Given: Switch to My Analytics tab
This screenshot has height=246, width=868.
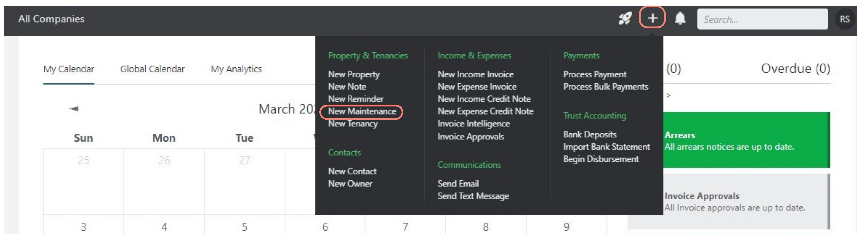Looking at the screenshot, I should [x=236, y=69].
